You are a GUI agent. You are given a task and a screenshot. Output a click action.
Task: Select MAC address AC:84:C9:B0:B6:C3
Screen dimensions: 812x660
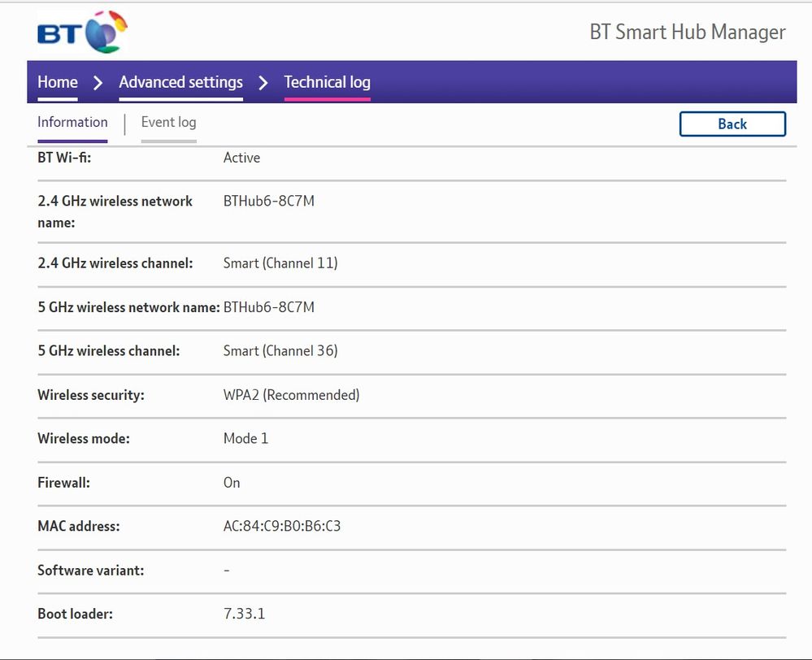click(x=282, y=527)
